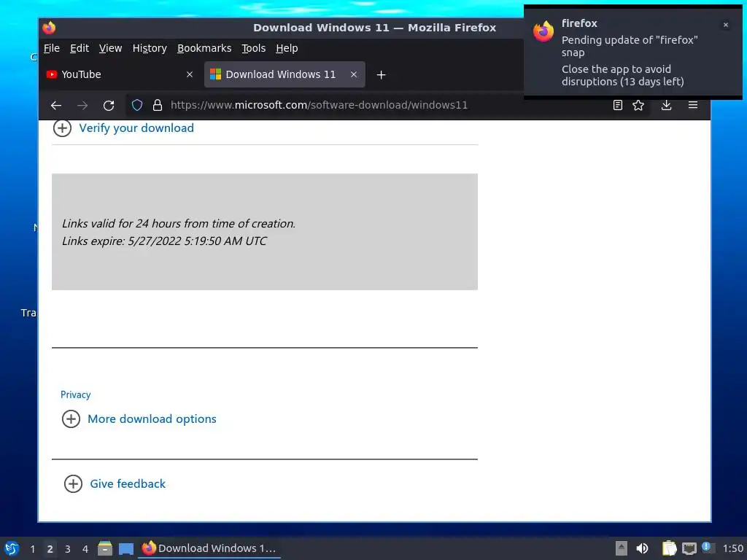Open the downloads panel
Image resolution: width=747 pixels, height=560 pixels.
pyautogui.click(x=667, y=105)
